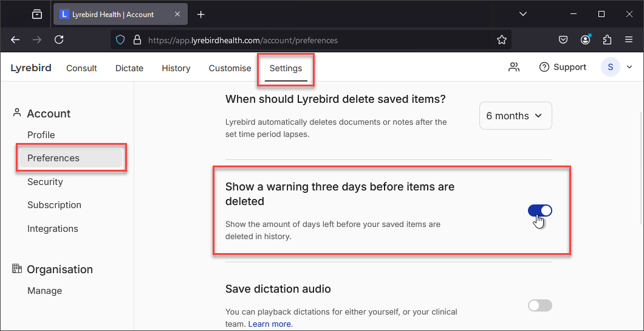
Task: Click the user avatar with letter S
Action: [611, 67]
